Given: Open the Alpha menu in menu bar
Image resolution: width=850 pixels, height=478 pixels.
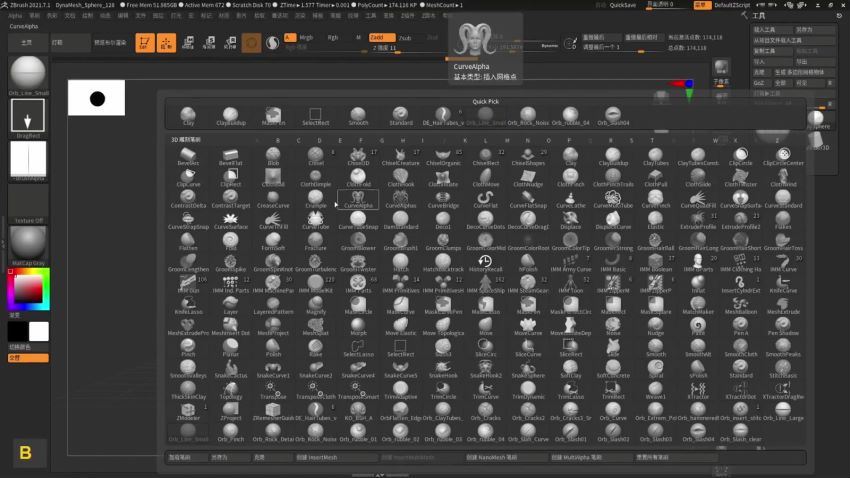Looking at the screenshot, I should point(15,16).
